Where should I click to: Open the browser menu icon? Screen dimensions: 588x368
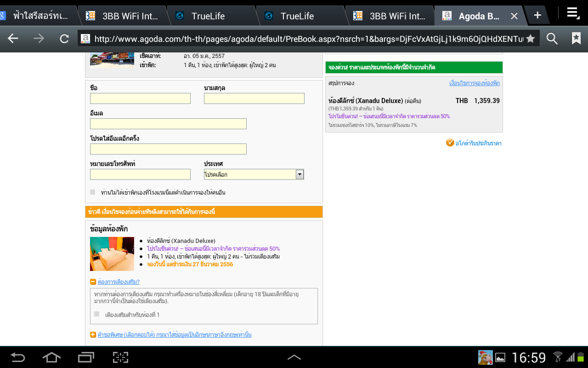pyautogui.click(x=573, y=14)
